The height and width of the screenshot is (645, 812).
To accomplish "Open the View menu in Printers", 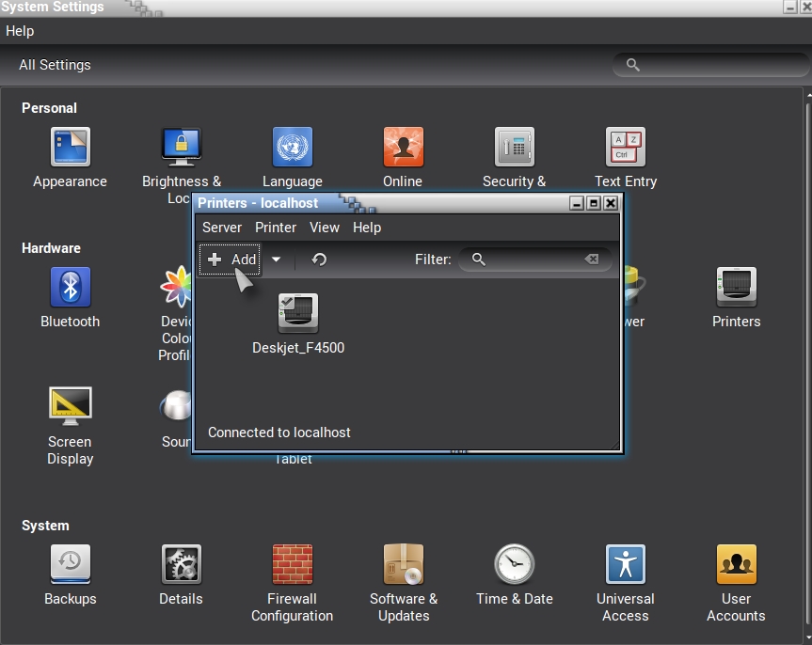I will pyautogui.click(x=325, y=228).
